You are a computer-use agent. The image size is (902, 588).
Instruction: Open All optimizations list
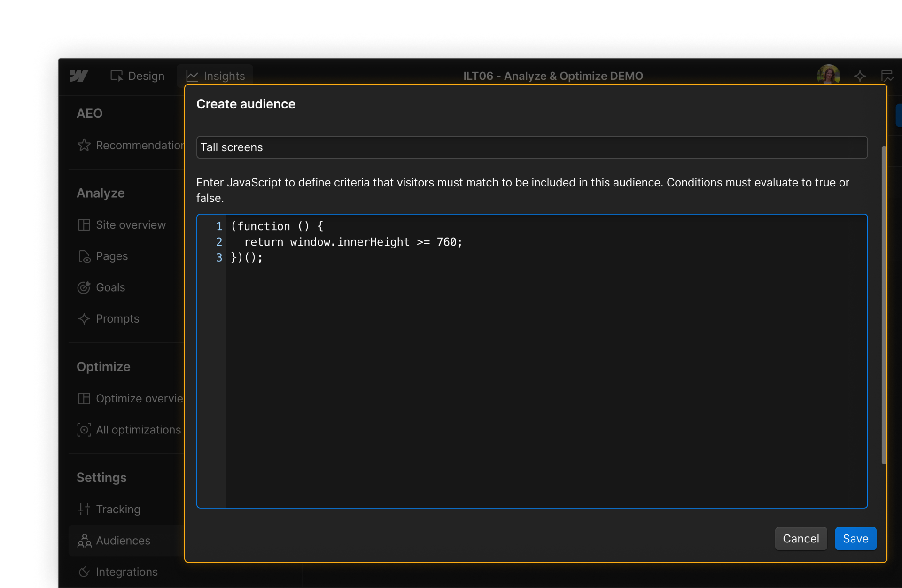138,430
